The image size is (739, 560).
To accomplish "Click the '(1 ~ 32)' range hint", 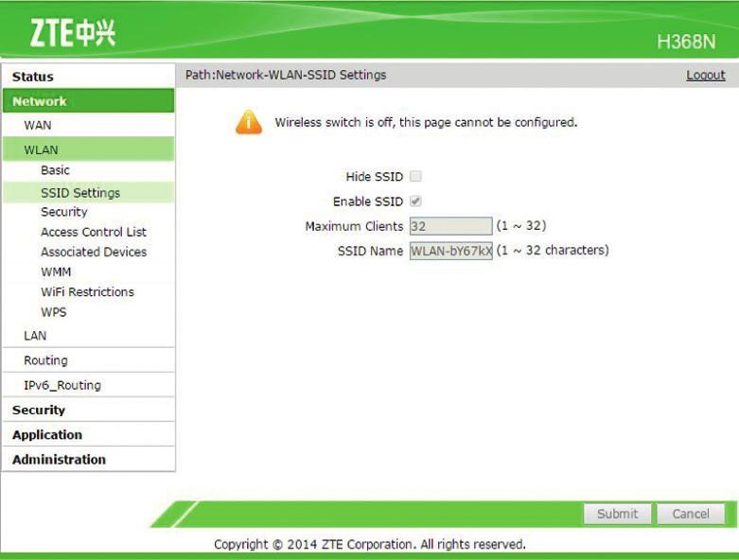I will click(521, 225).
